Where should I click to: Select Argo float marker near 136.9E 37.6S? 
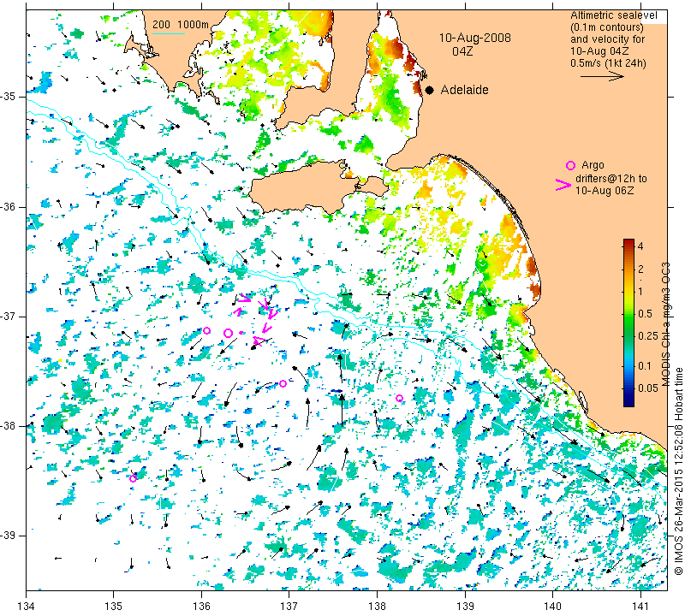click(x=283, y=384)
